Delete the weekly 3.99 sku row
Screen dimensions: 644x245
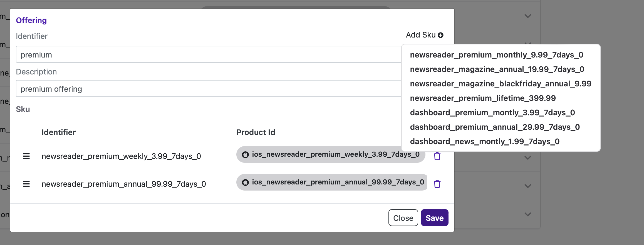click(437, 156)
